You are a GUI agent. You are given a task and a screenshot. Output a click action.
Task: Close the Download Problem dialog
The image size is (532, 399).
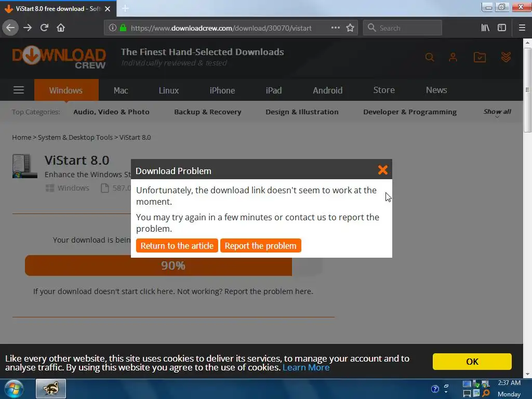coord(383,170)
